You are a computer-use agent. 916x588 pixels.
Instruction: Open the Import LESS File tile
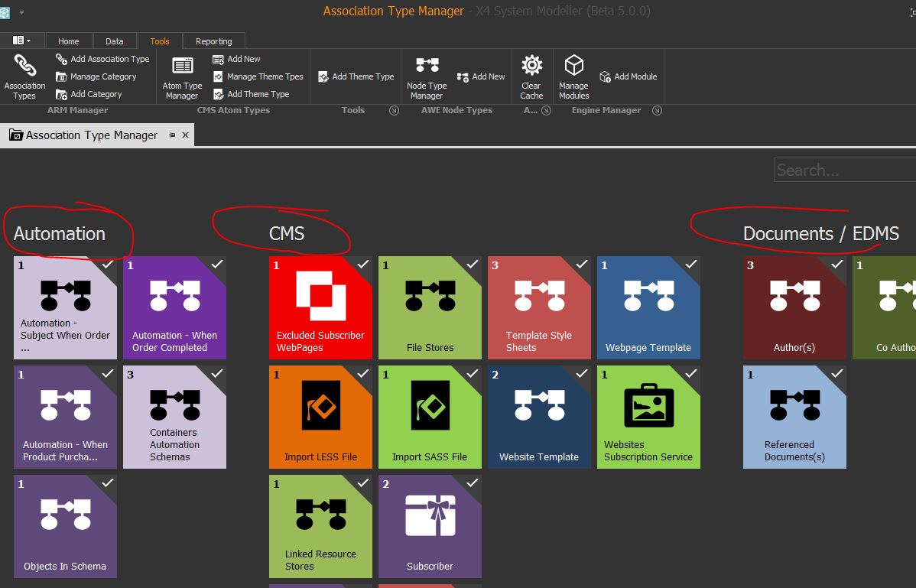click(320, 417)
